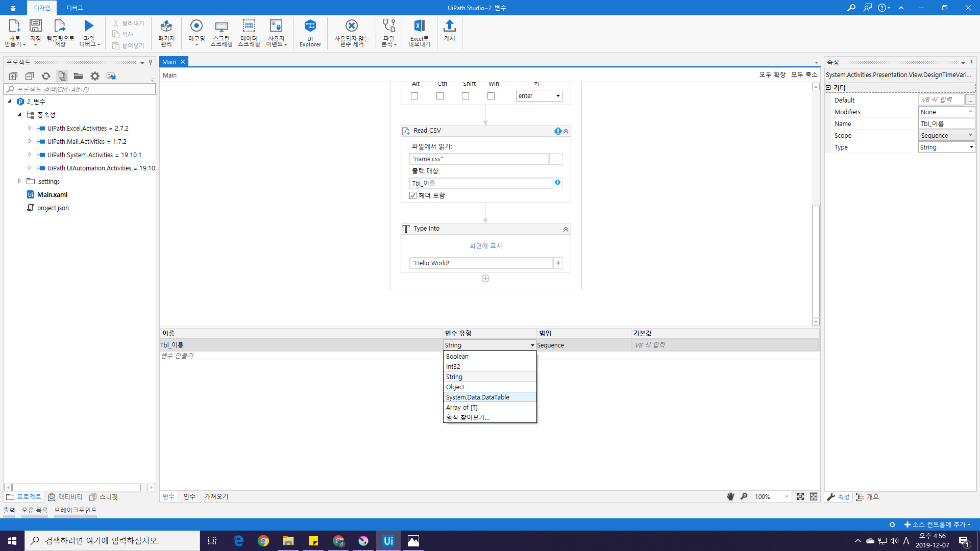Expand UiPath.Excel.Activities dependency node
Image resolution: width=980 pixels, height=551 pixels.
(x=30, y=128)
